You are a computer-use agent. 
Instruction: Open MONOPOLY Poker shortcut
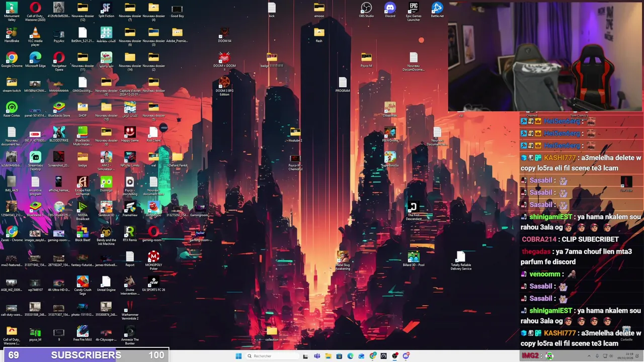pyautogui.click(x=153, y=260)
